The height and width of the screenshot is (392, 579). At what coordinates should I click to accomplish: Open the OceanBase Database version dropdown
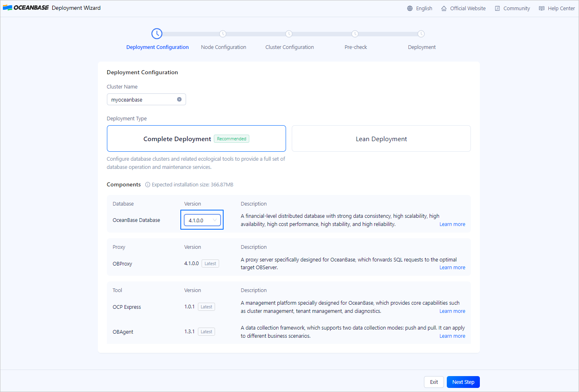coord(202,220)
